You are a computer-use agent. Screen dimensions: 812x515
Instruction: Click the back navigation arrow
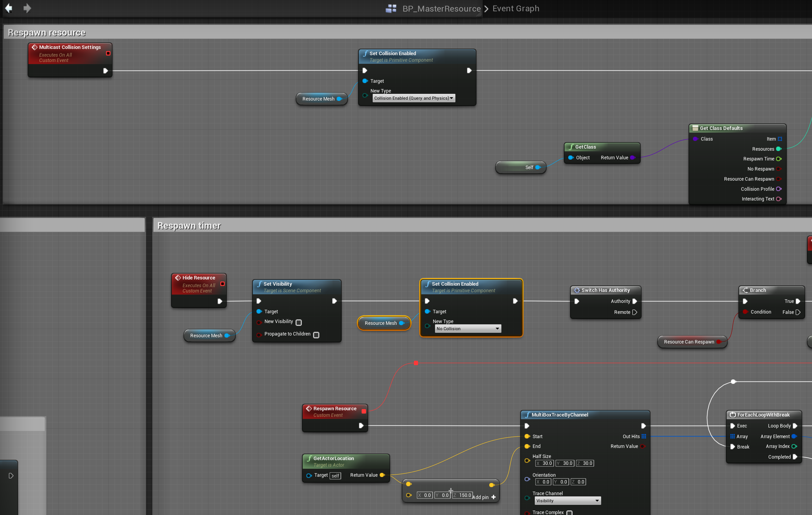[x=9, y=8]
